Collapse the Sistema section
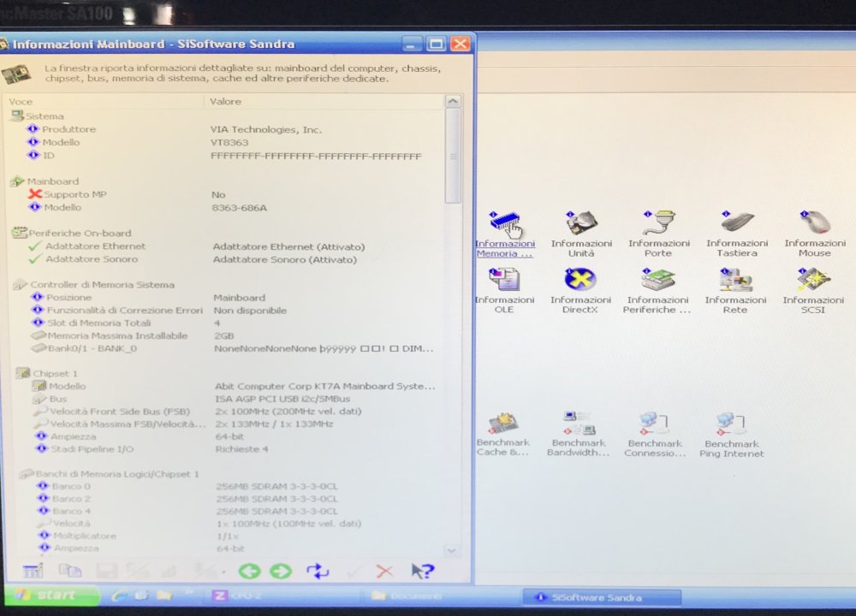Screen dimensions: 856x616 (x=19, y=115)
